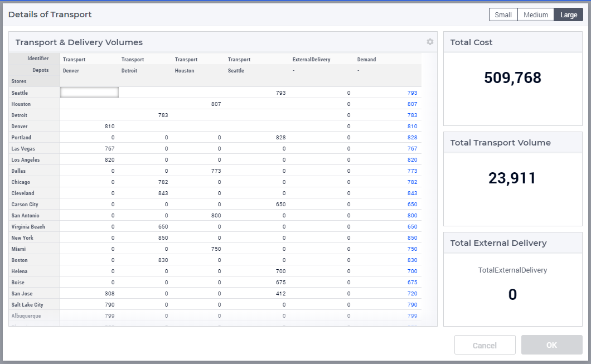
Task: Select the Medium size option
Action: click(536, 14)
